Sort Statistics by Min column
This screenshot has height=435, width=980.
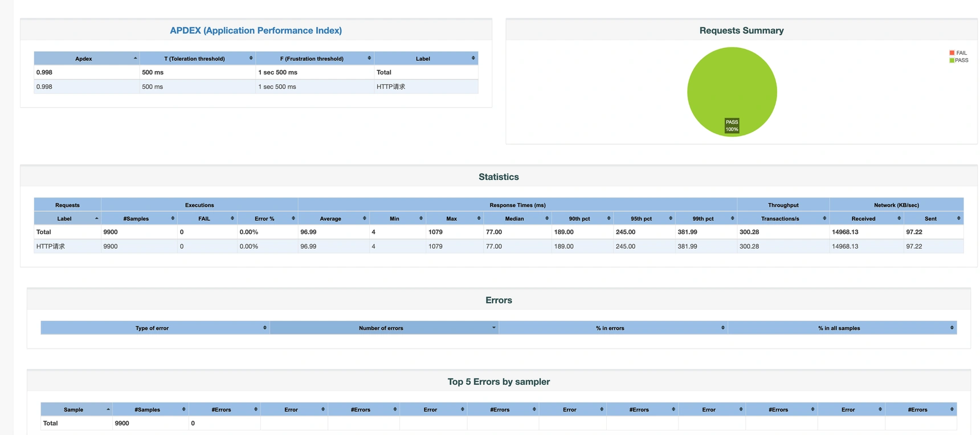pos(397,219)
